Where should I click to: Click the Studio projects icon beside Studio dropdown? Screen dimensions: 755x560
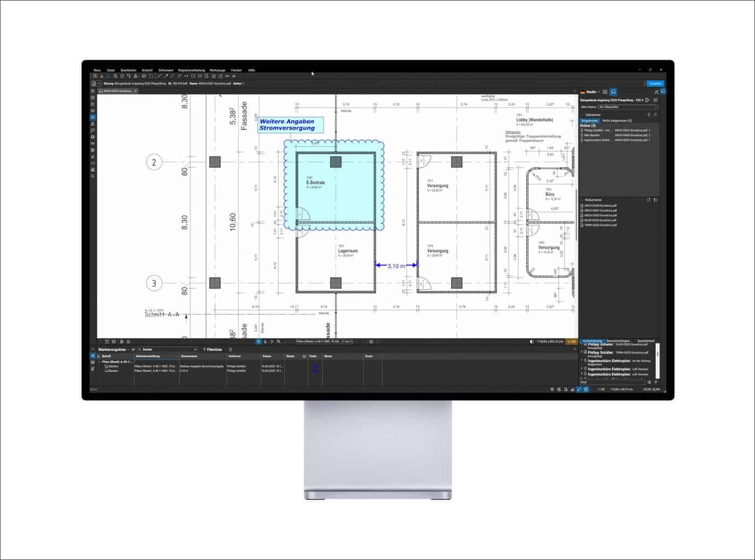click(x=605, y=92)
